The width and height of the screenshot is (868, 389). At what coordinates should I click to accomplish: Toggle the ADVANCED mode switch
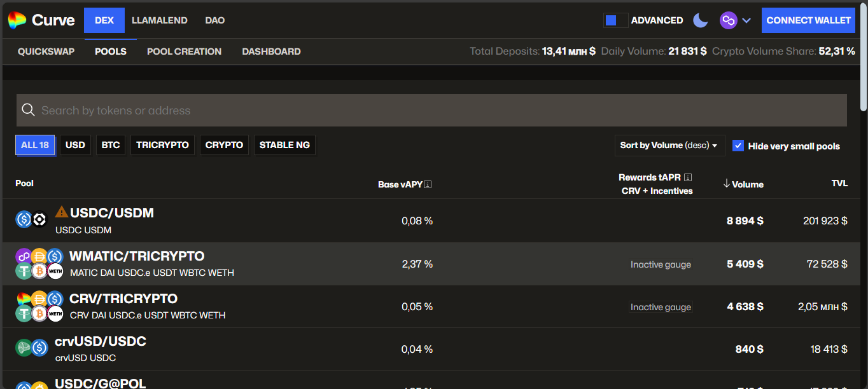coord(615,20)
